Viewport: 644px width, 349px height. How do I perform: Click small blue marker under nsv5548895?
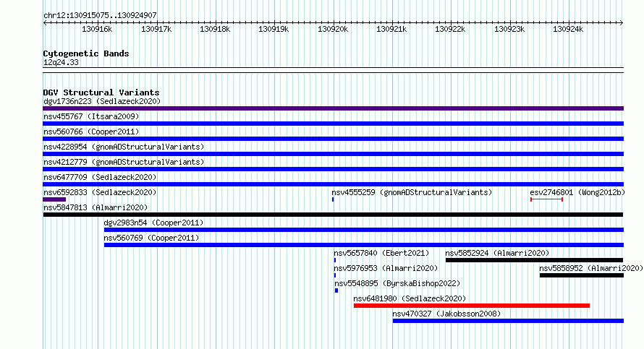(x=336, y=290)
